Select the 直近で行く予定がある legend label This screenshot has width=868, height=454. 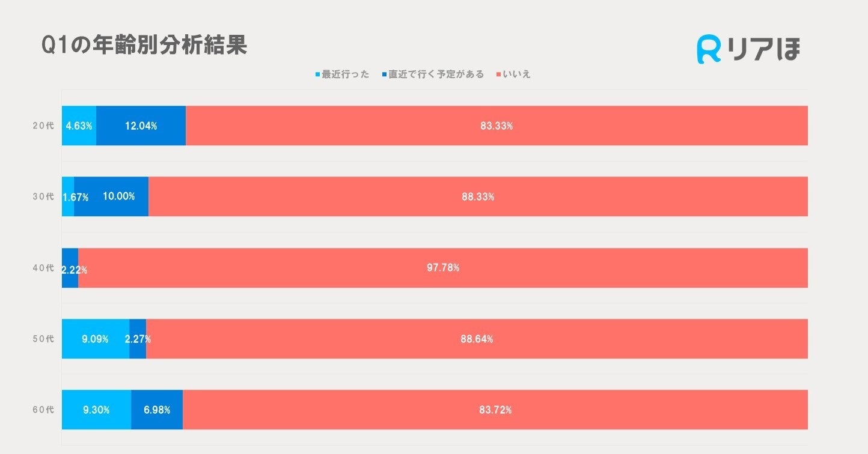436,74
